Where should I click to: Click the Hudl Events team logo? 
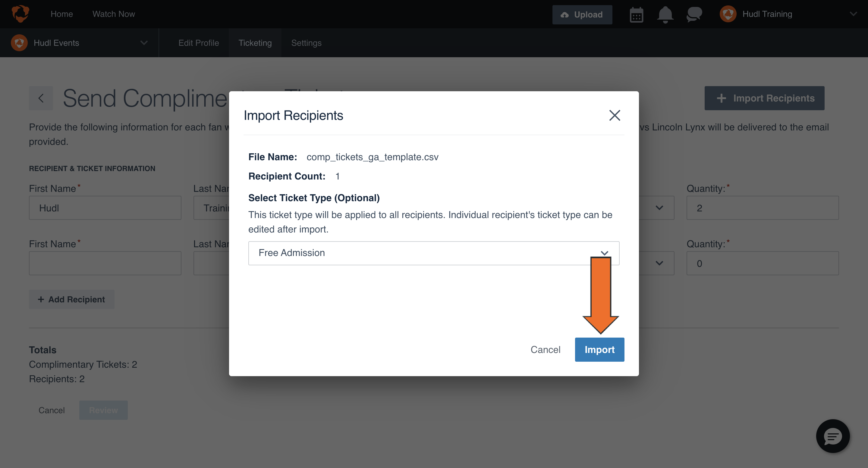pyautogui.click(x=19, y=43)
